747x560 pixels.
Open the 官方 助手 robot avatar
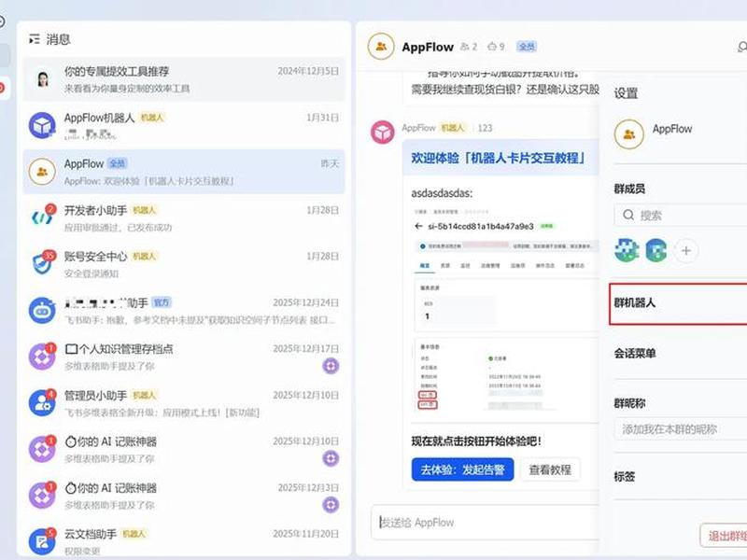(42, 311)
